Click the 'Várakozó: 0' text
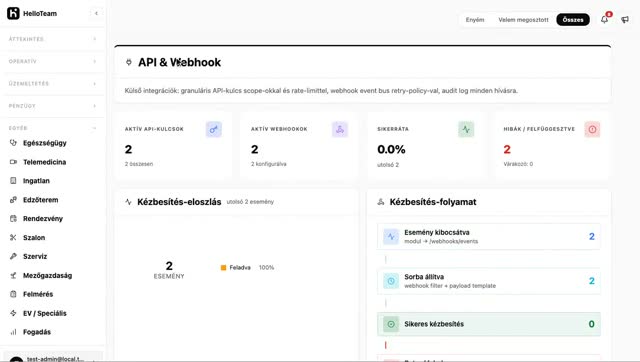This screenshot has height=362, width=640. [x=518, y=164]
